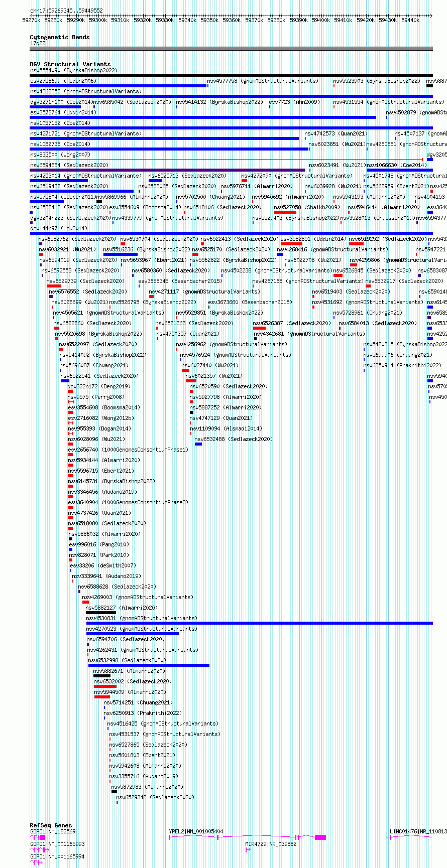Click the esv2716082 (Wong2012b) label

click(x=101, y=418)
